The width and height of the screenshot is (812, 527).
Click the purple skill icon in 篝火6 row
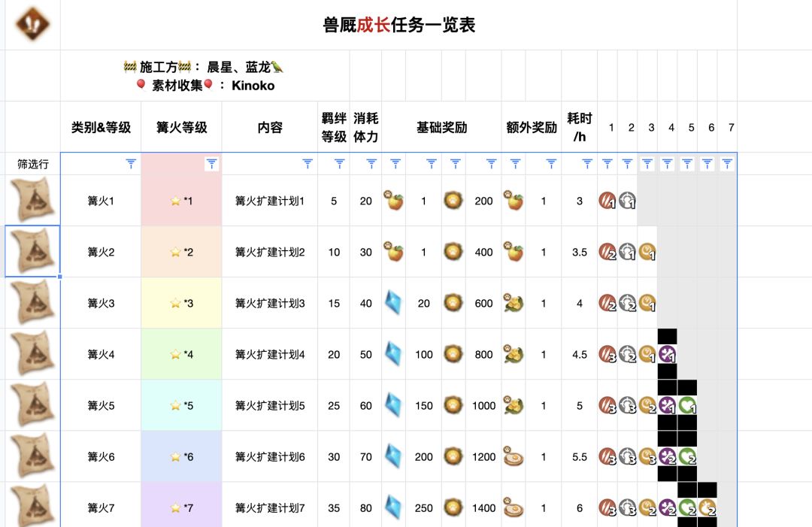667,456
